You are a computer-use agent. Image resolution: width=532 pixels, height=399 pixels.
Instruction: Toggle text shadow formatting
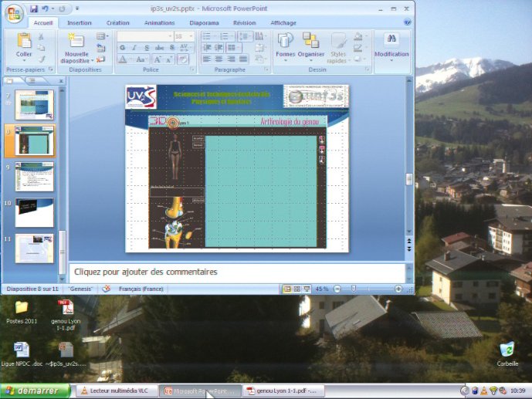pos(172,48)
